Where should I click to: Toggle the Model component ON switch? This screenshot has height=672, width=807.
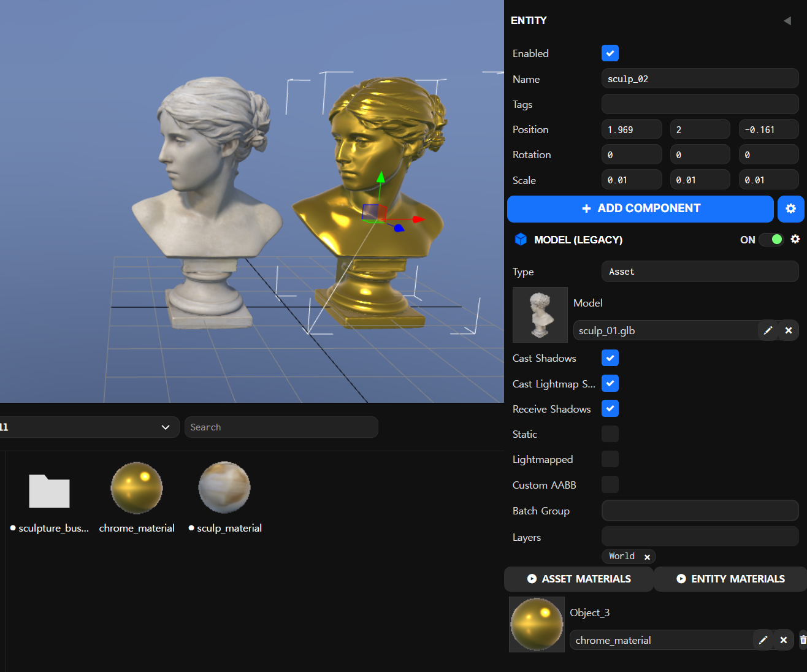(x=771, y=240)
